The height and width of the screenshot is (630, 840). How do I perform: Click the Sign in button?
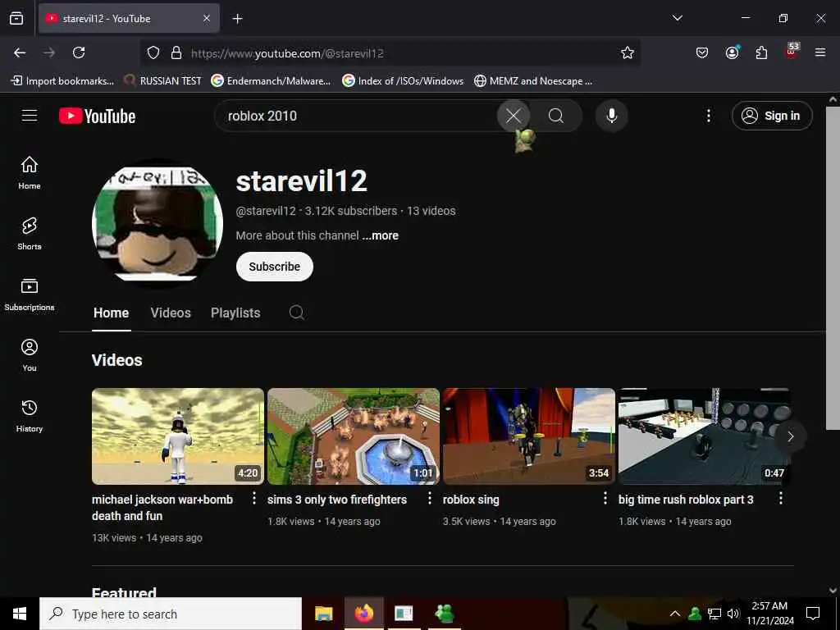[x=771, y=116]
